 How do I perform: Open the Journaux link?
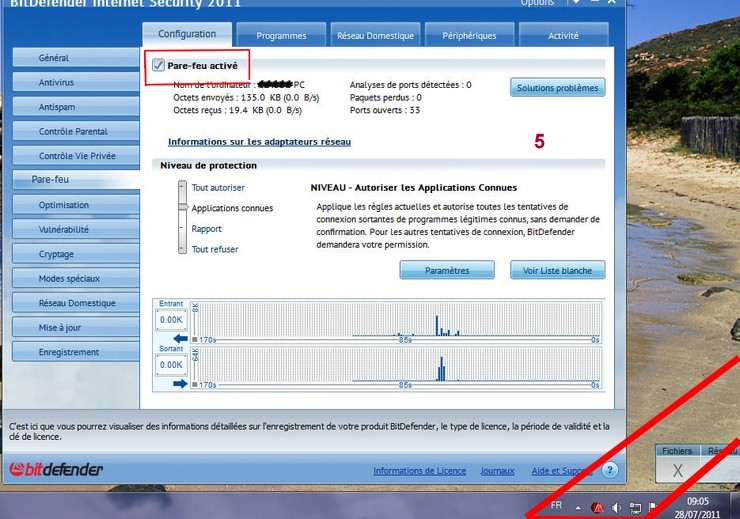coord(497,471)
